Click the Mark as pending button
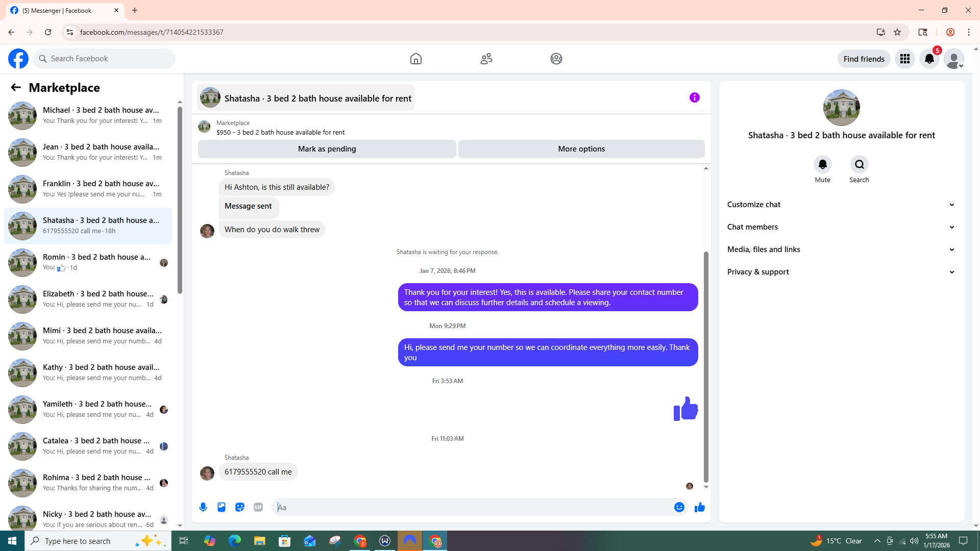980x551 pixels. (327, 149)
